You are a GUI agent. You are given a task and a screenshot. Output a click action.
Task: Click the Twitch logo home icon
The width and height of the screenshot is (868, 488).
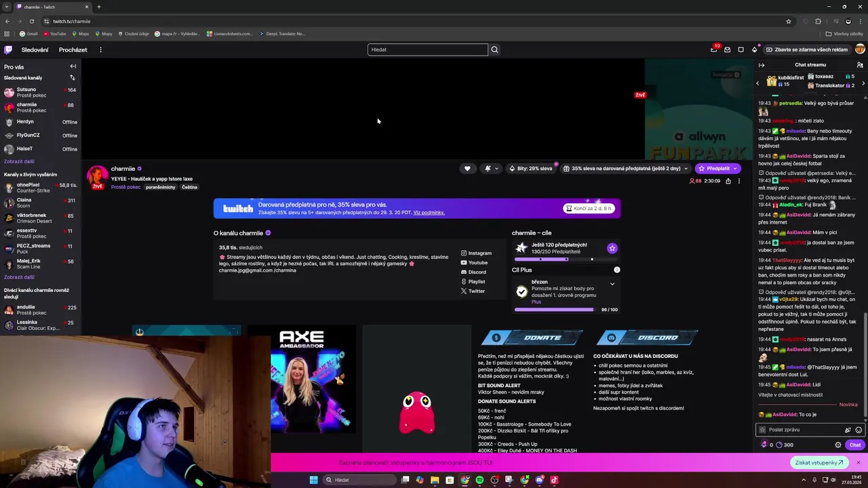pos(8,49)
